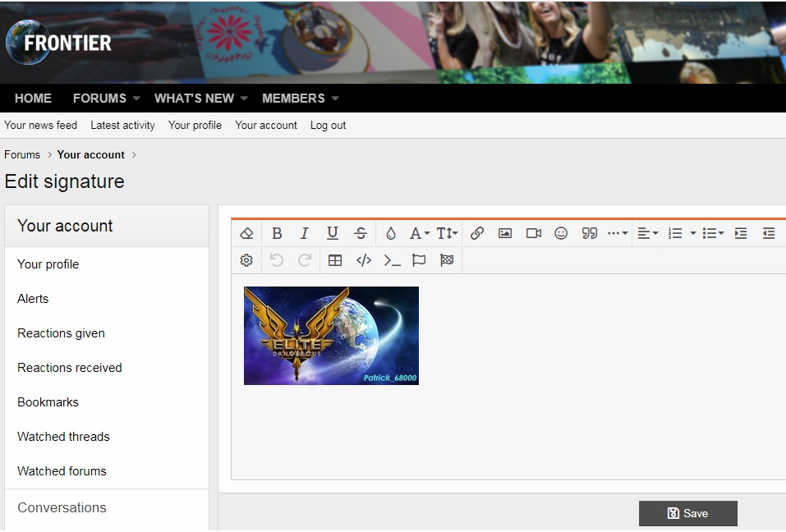Go to Forums breadcrumb
Viewport: 786px width, 532px height.
tap(22, 155)
